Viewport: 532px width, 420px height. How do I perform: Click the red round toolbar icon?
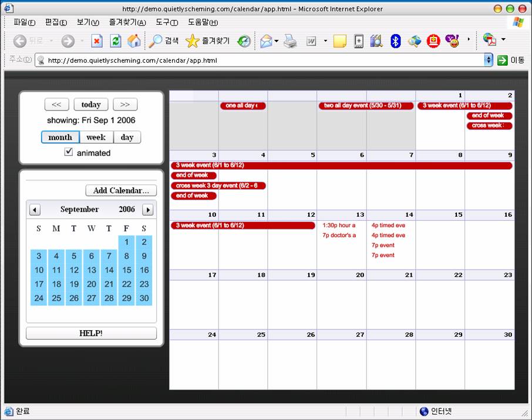[433, 41]
